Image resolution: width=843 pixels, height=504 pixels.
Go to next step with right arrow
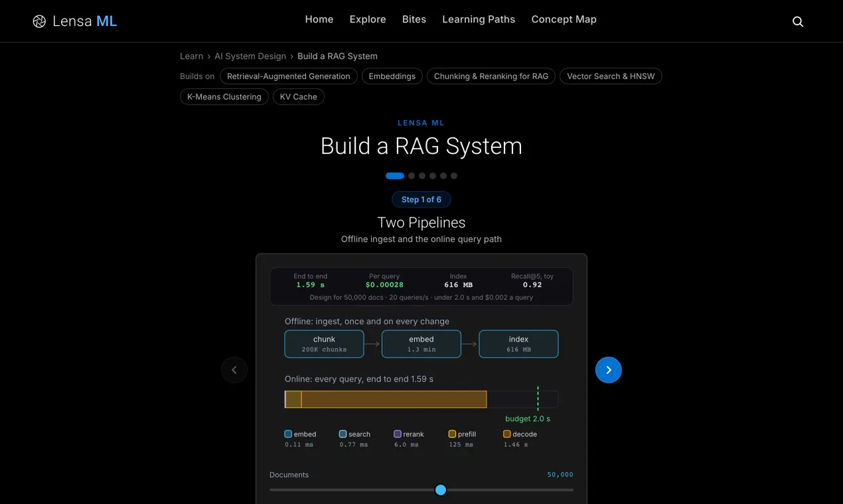click(x=609, y=370)
